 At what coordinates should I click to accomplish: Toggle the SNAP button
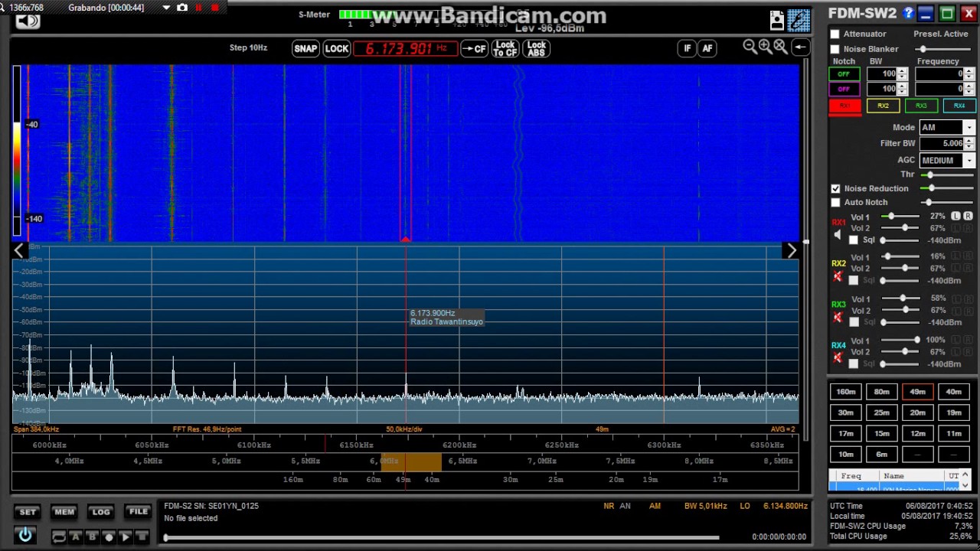[305, 48]
